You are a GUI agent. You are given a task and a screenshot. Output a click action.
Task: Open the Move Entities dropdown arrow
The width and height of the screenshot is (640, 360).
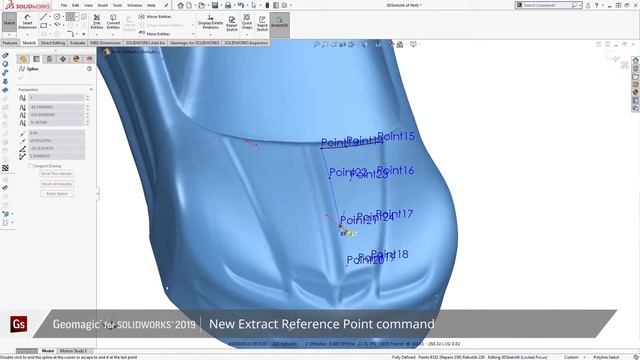tap(193, 34)
